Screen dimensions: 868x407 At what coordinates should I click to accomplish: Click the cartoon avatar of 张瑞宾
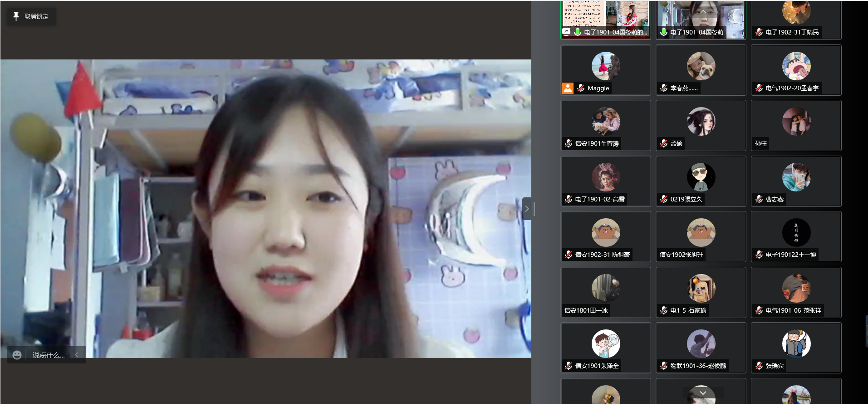pyautogui.click(x=796, y=344)
